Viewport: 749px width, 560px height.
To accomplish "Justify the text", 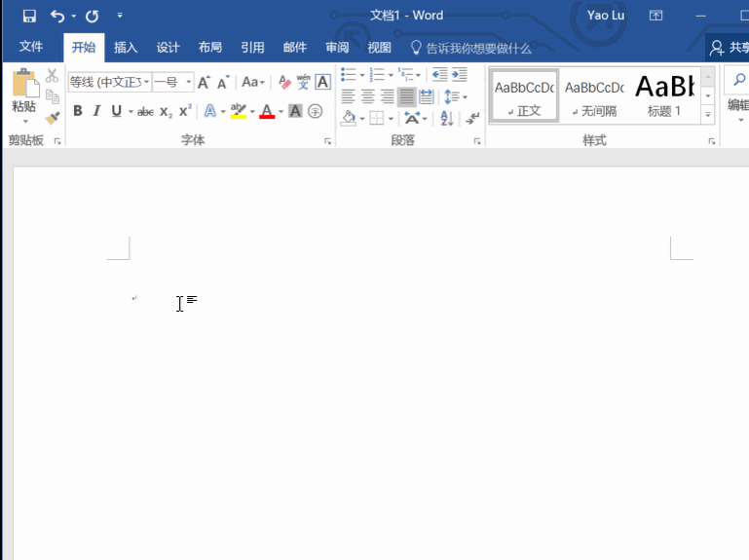I will click(406, 97).
